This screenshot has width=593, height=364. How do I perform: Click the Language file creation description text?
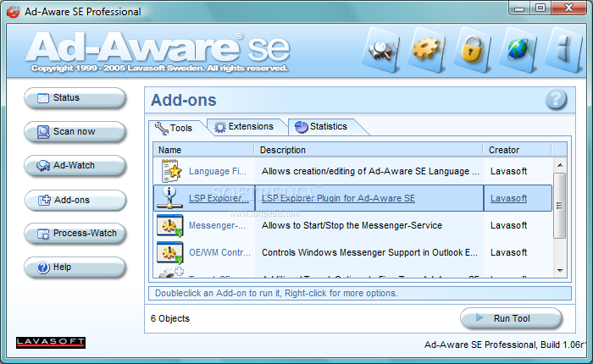click(x=370, y=171)
